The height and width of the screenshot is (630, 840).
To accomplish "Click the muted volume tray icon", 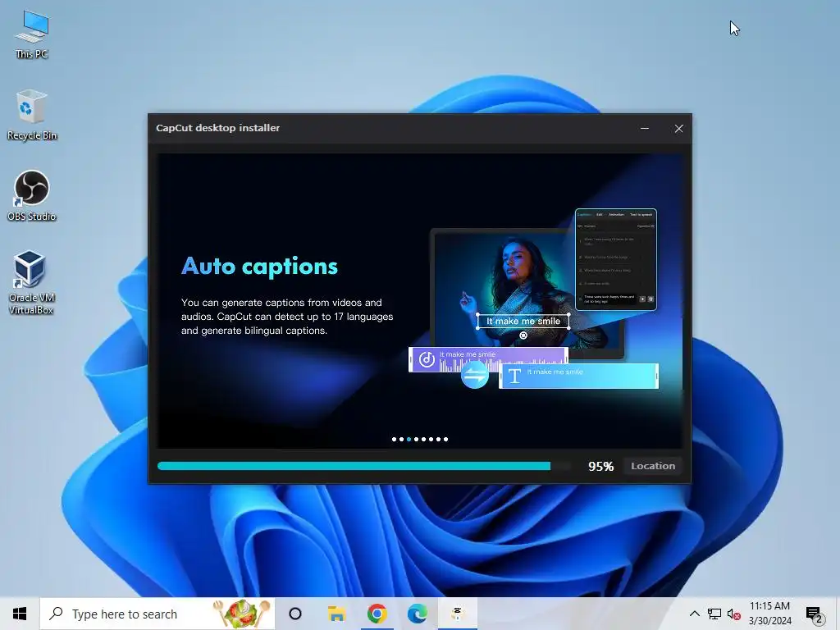I will click(734, 614).
